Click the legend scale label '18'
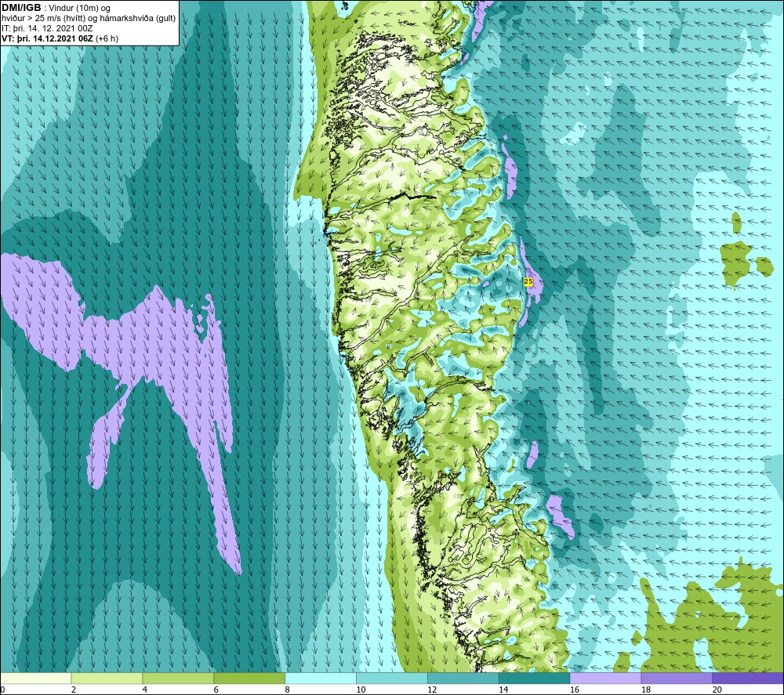 tap(645, 690)
